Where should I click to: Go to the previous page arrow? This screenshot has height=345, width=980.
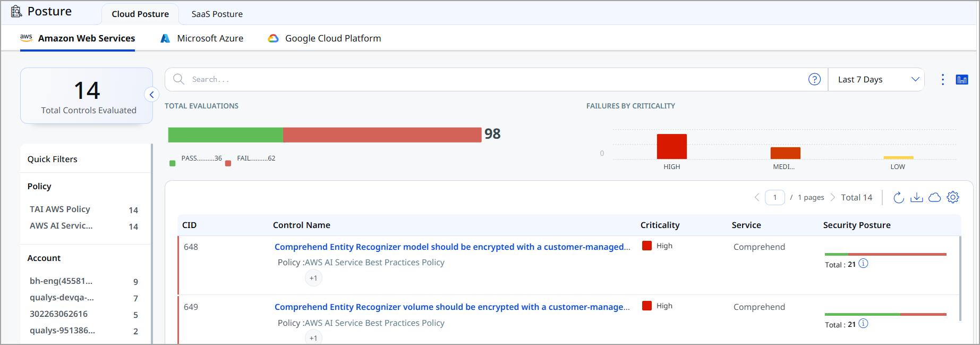(x=757, y=197)
